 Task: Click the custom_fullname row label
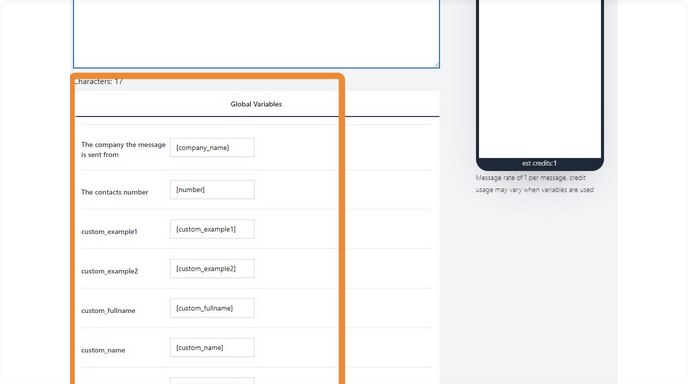(108, 311)
